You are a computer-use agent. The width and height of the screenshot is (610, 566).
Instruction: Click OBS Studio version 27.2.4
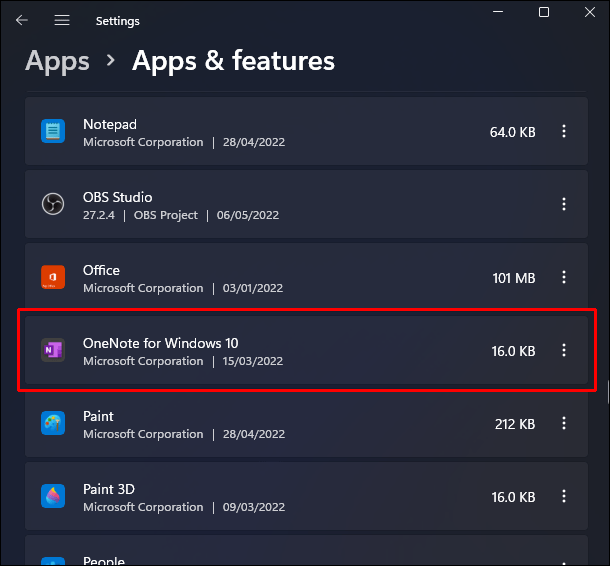click(x=99, y=215)
